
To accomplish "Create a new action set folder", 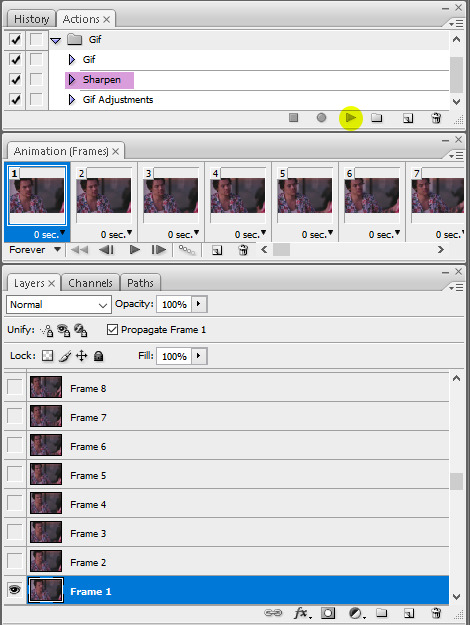I will click(377, 118).
